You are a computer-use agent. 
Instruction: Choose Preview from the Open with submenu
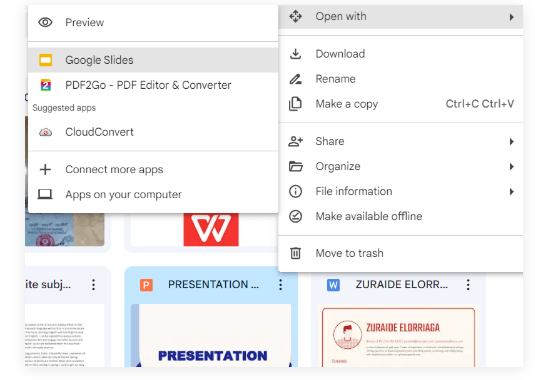(153, 23)
